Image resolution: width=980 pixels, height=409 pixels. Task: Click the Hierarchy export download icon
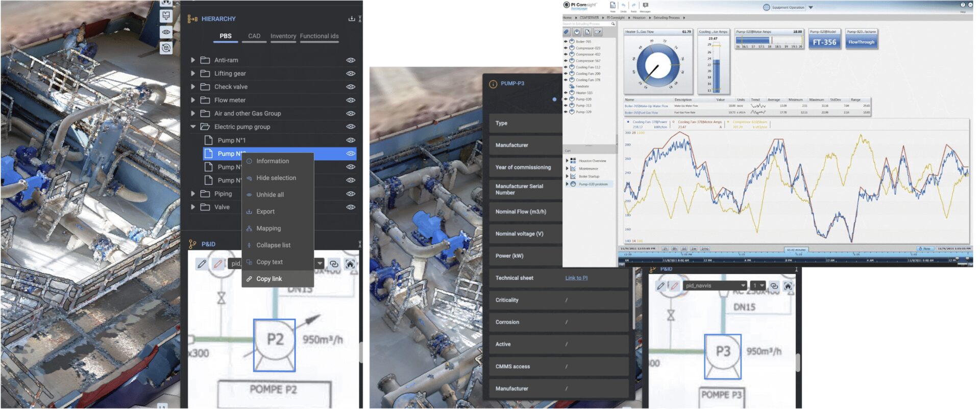[x=351, y=19]
